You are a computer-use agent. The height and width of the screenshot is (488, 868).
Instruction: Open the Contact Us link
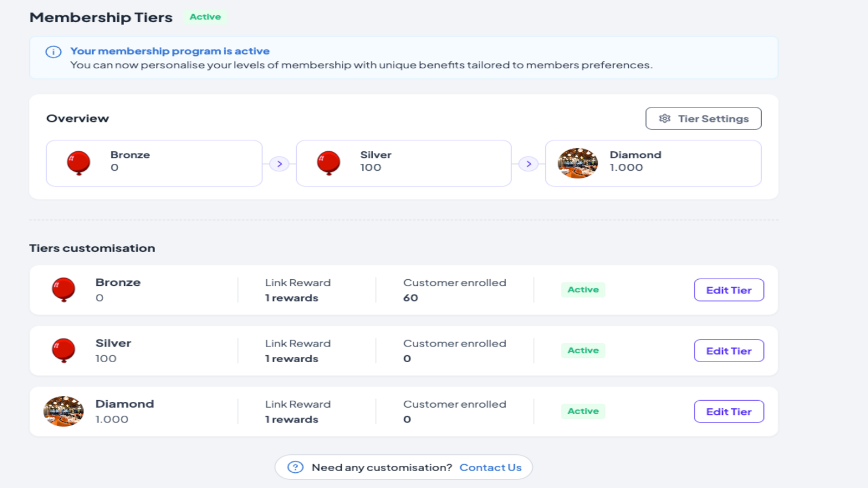tap(490, 467)
